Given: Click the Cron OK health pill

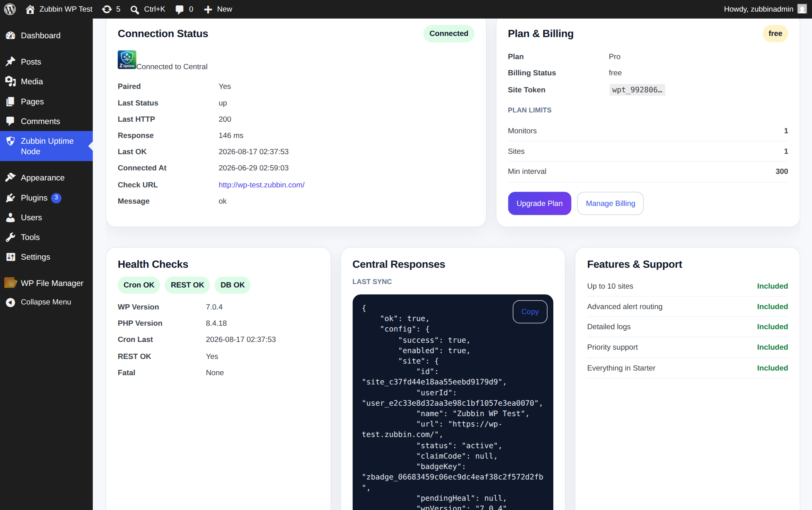Looking at the screenshot, I should (139, 285).
